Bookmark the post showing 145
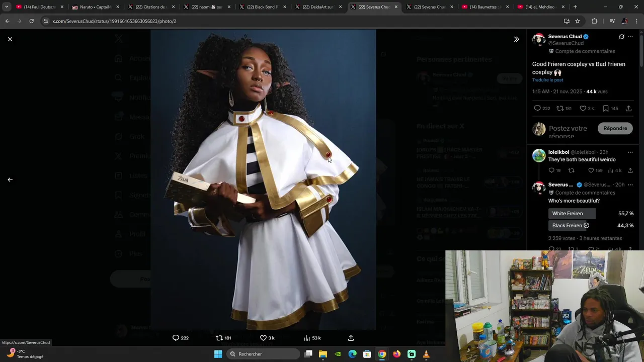Screen dimensions: 644x362 (610, 109)
